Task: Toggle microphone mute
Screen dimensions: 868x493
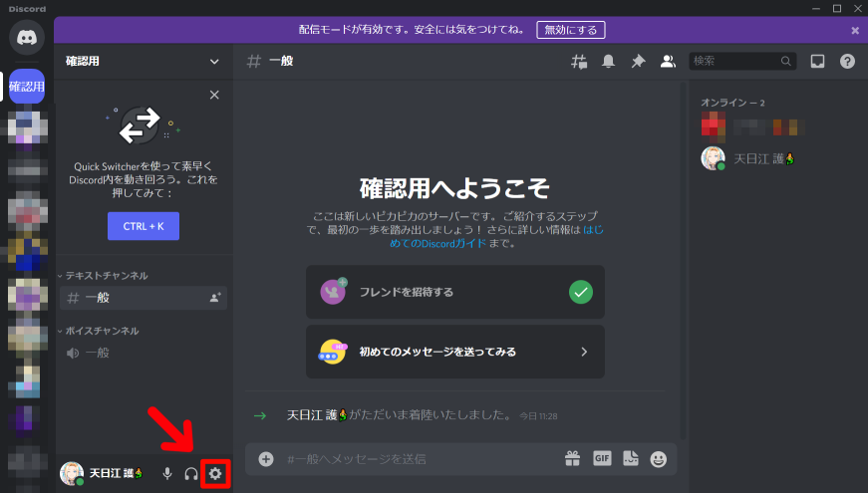Action: tap(167, 474)
